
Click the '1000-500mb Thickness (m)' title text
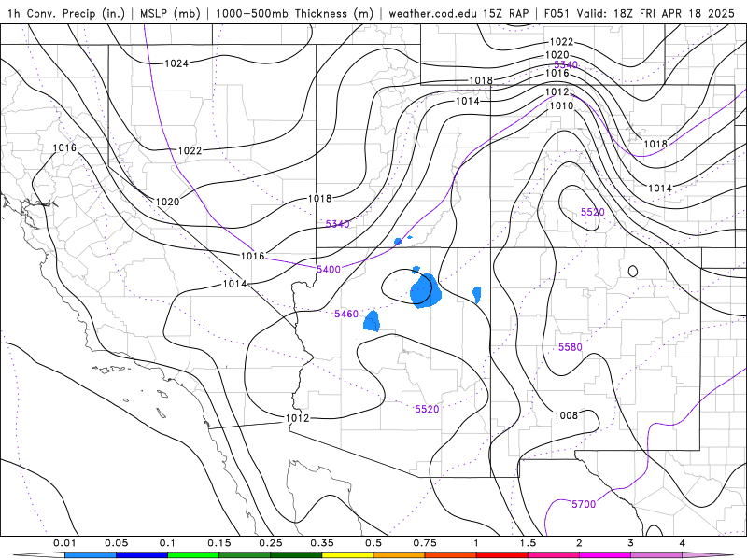tap(294, 13)
